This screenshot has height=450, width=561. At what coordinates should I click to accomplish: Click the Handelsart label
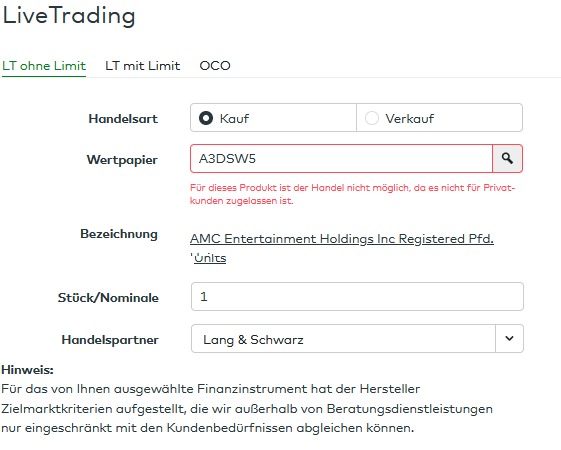point(123,118)
